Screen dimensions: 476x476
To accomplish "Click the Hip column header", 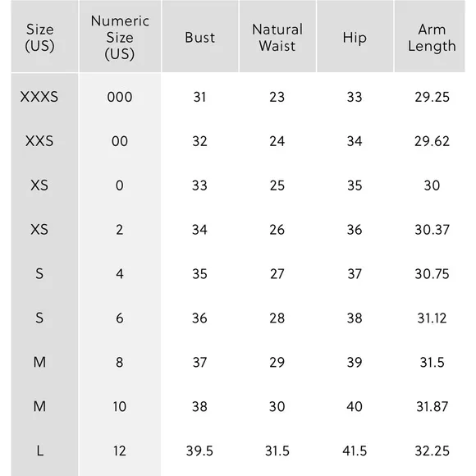I will coord(355,39).
